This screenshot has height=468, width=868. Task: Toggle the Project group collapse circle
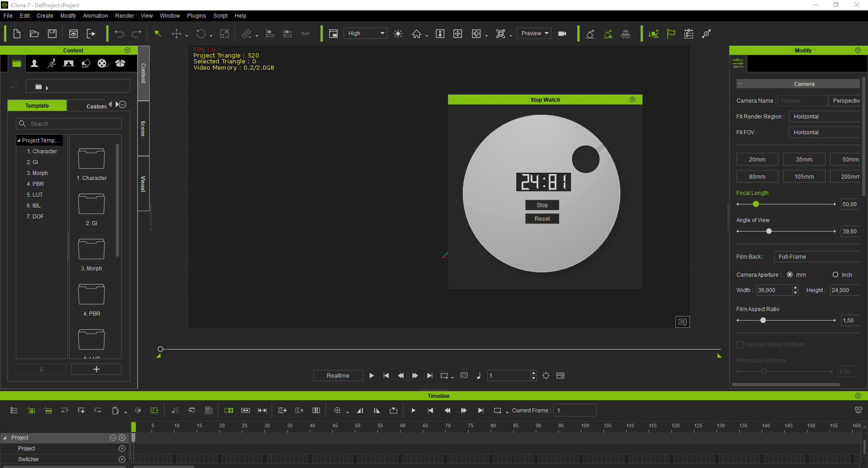click(113, 438)
